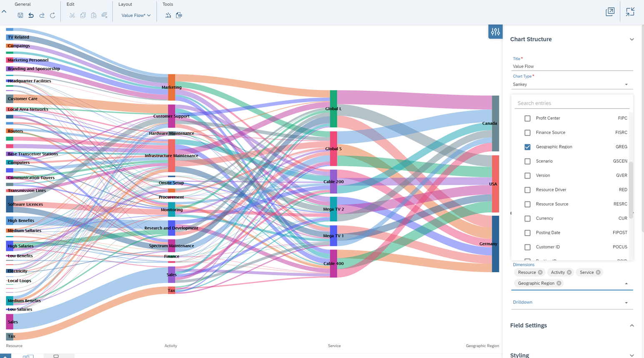Click the Marketing node bar in the Sankey
The height and width of the screenshot is (358, 644).
[x=171, y=87]
